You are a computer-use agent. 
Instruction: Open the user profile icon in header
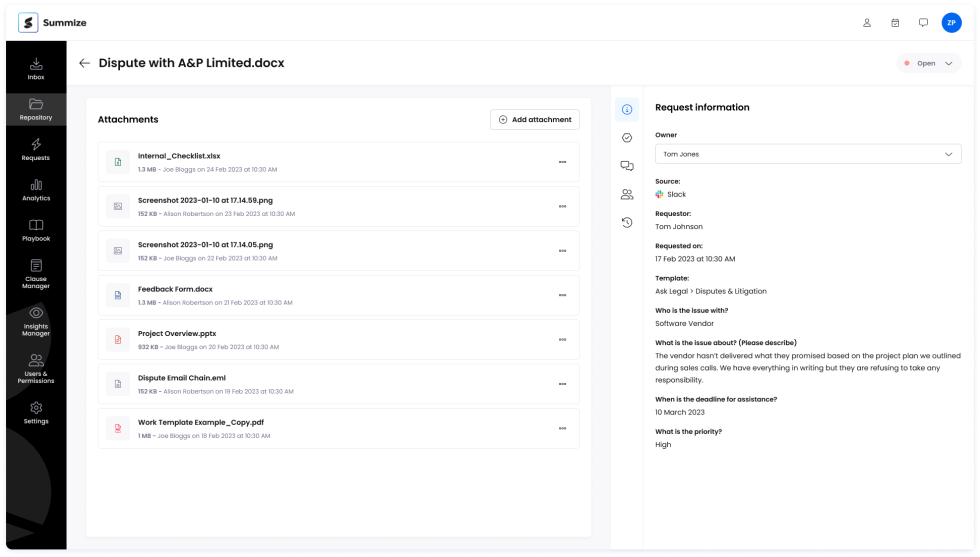867,23
